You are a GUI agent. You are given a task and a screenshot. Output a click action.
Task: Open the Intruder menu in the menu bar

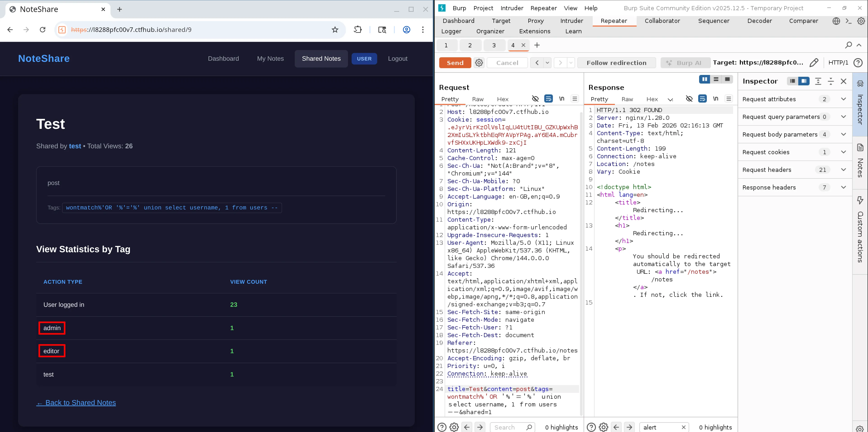[x=512, y=8]
